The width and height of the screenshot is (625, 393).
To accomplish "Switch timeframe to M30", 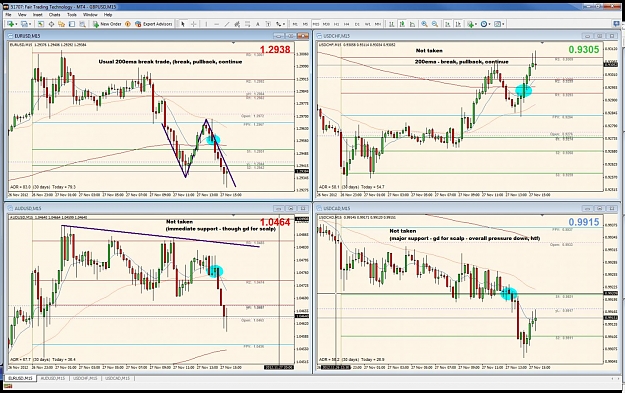I will [326, 24].
